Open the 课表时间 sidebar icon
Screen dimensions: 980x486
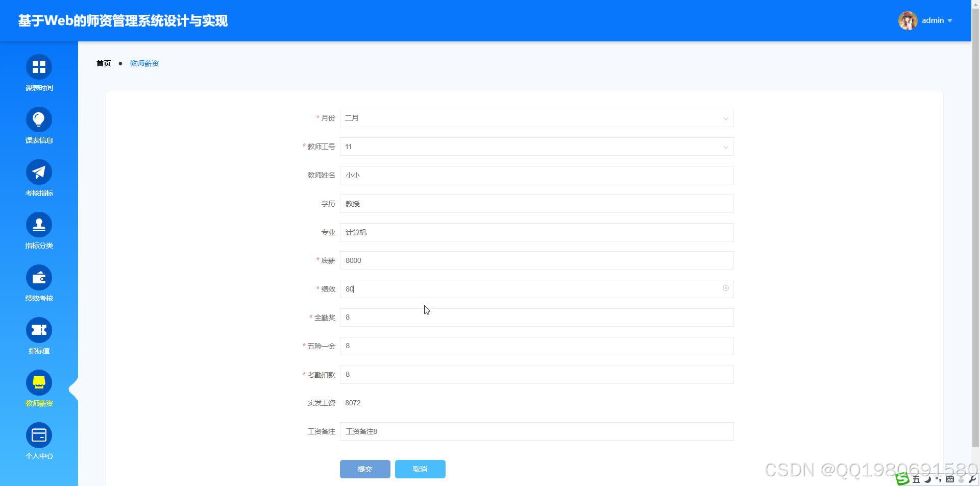pos(39,67)
